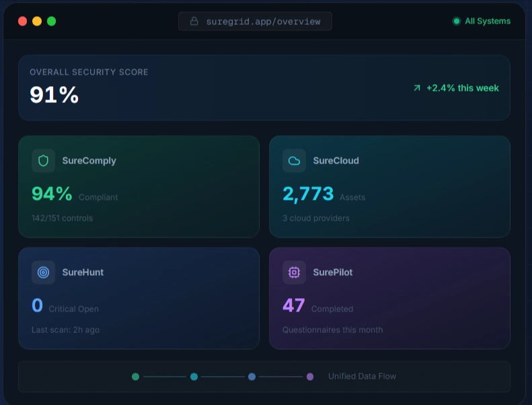
Task: Click the SureComply shield icon
Action: [x=43, y=161]
